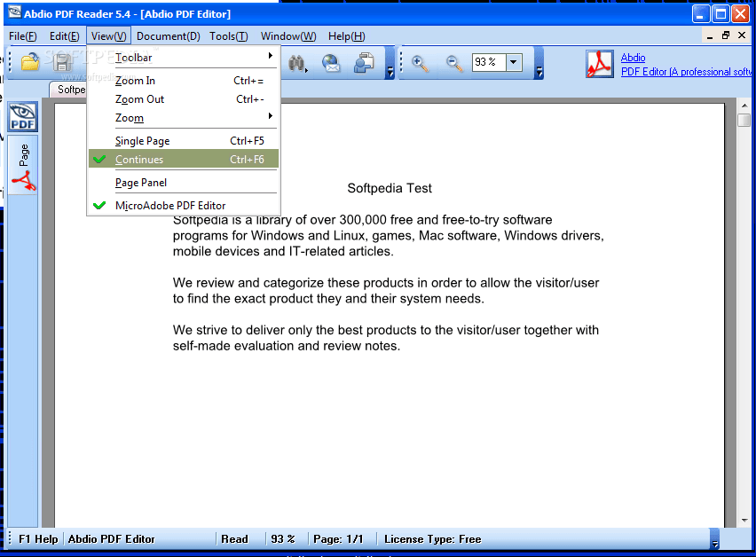Toggle the Continues view mode option
The image size is (756, 557).
(139, 160)
